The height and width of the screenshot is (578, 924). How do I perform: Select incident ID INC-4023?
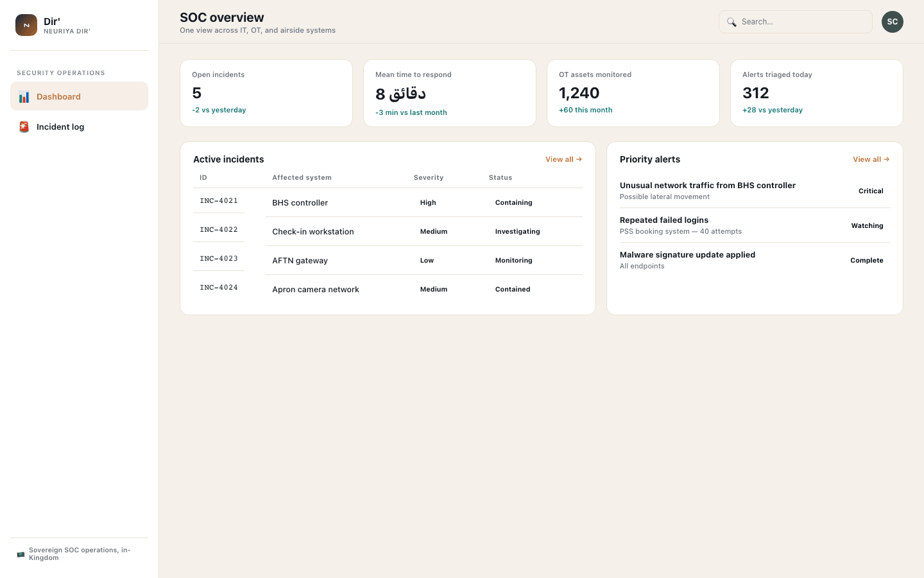click(x=219, y=259)
